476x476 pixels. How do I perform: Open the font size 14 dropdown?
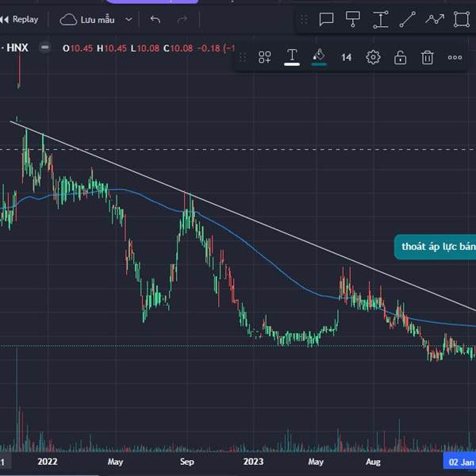[x=346, y=57]
